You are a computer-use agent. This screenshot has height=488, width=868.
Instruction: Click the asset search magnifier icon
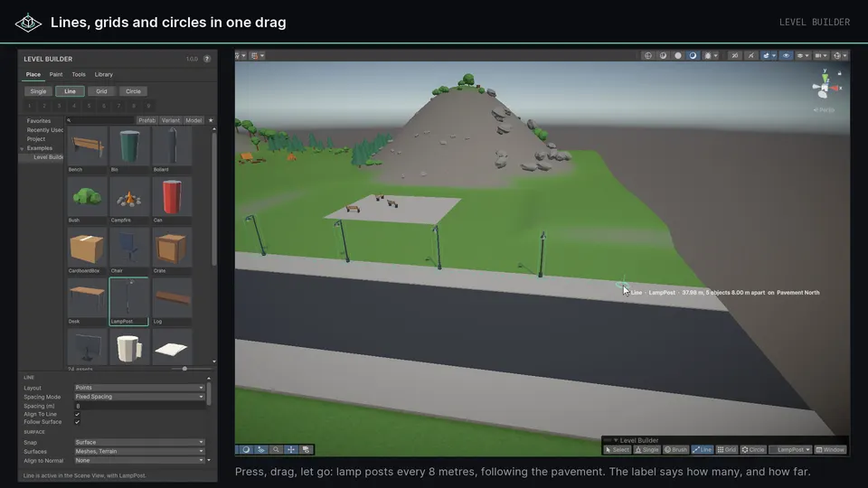pos(69,120)
